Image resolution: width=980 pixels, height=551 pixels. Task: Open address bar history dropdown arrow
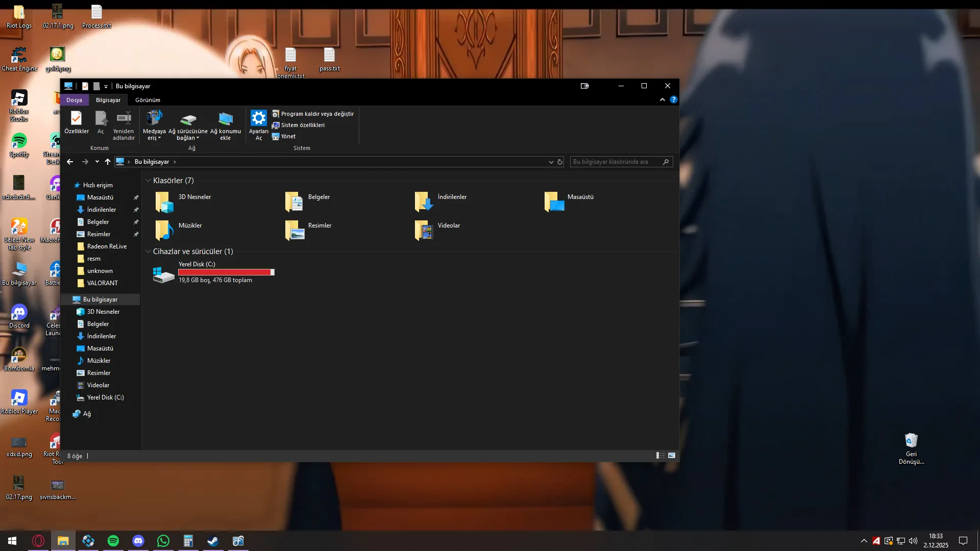551,162
